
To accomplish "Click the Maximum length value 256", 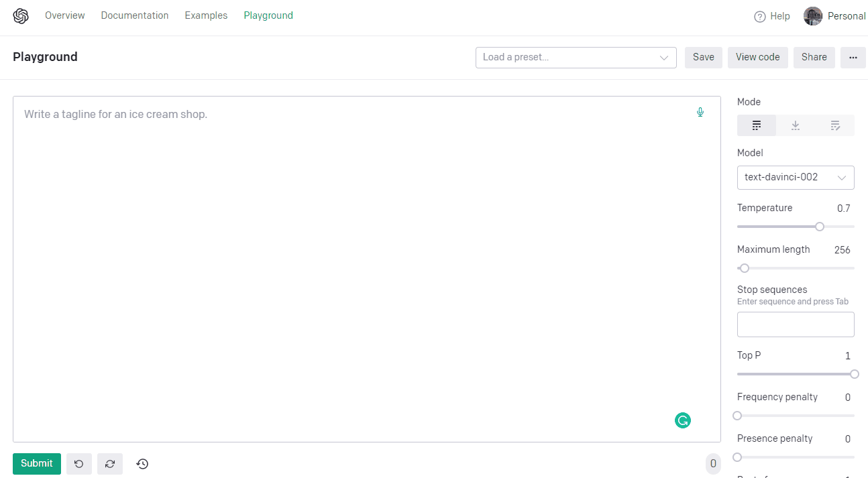I will pyautogui.click(x=843, y=250).
